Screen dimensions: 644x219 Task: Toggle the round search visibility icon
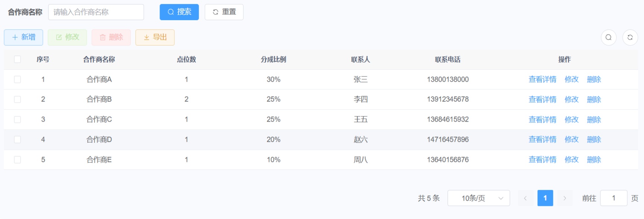608,37
